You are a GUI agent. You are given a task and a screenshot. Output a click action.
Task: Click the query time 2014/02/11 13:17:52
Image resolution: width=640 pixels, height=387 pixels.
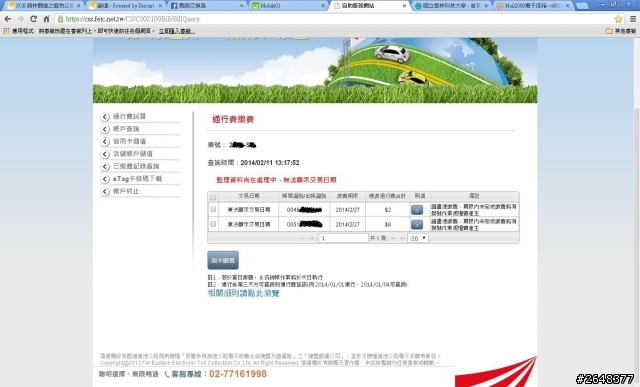[270, 162]
